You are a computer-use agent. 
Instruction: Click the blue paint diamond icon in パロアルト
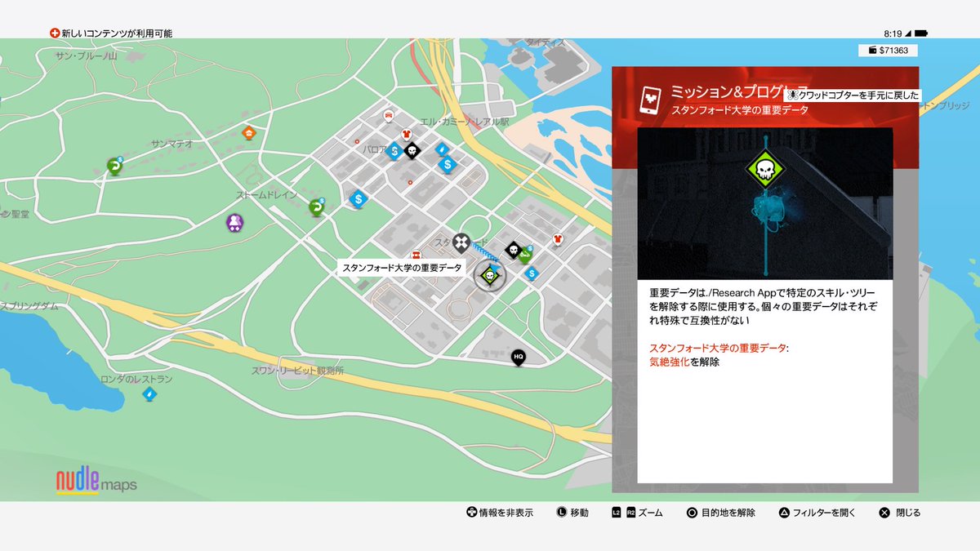pyautogui.click(x=442, y=149)
